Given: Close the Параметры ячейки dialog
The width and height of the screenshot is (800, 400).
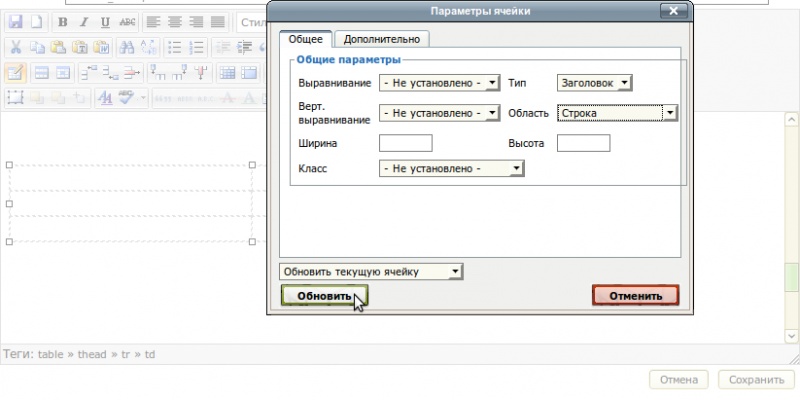Looking at the screenshot, I should coord(673,11).
